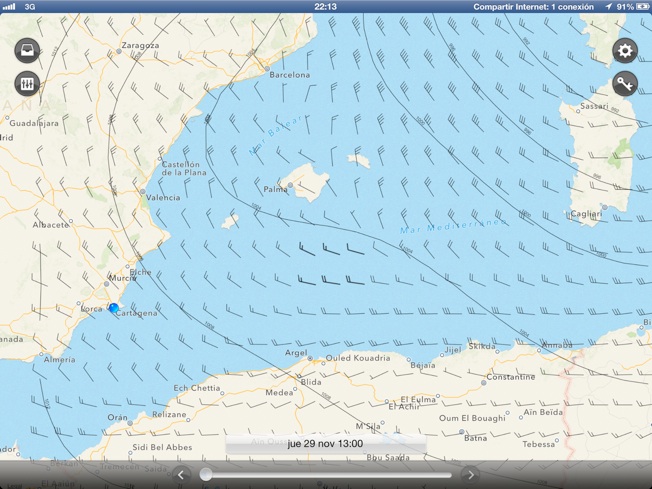The height and width of the screenshot is (489, 652).
Task: Step forecast back with the left arrow
Action: click(181, 475)
